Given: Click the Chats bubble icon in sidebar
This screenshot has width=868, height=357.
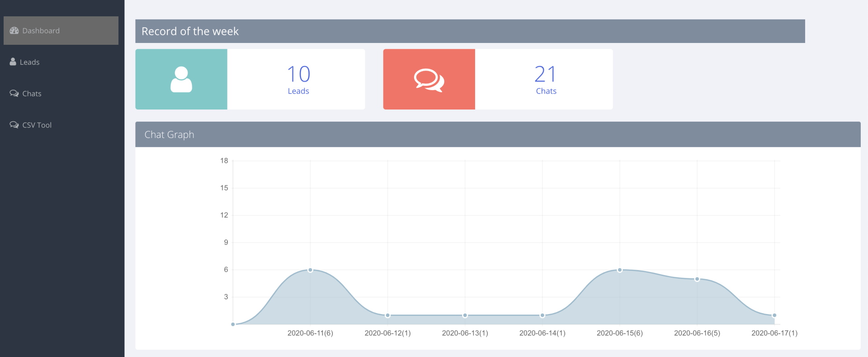Looking at the screenshot, I should tap(14, 94).
